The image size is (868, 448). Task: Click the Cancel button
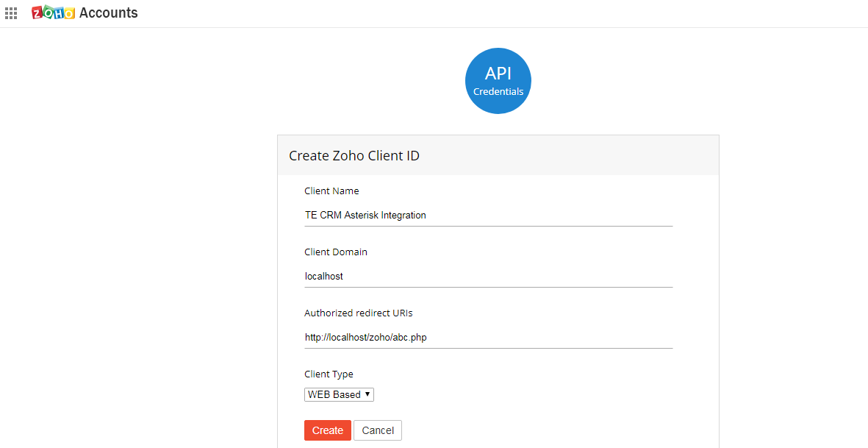pyautogui.click(x=378, y=430)
